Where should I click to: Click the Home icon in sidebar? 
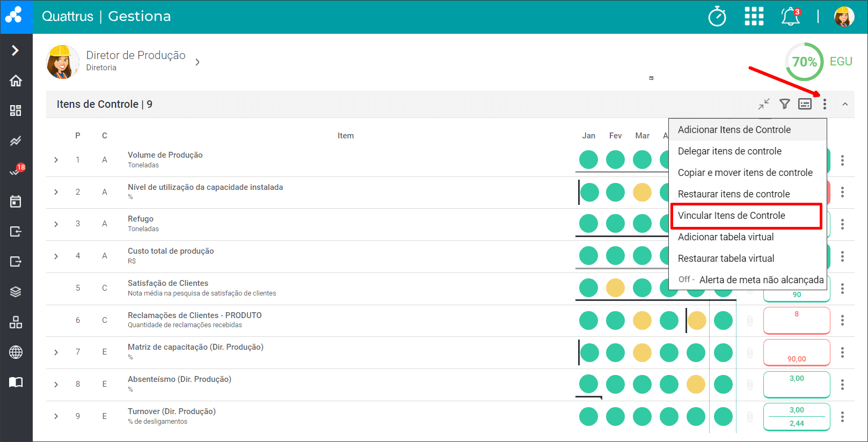coord(16,80)
